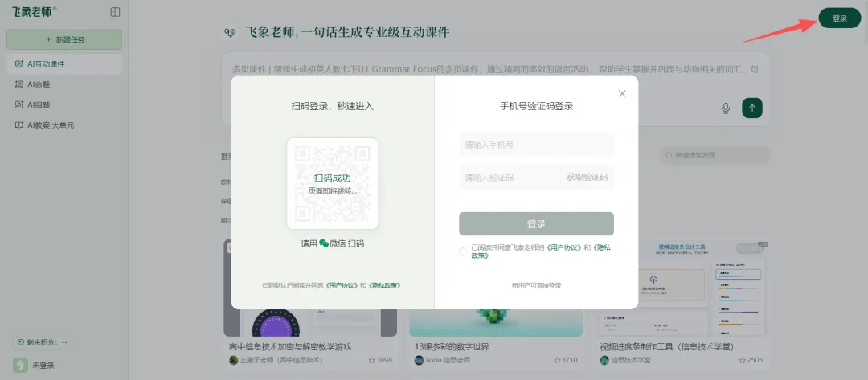Click the dialog's 登录 submit button
Image resolution: width=868 pixels, height=380 pixels.
tap(536, 224)
